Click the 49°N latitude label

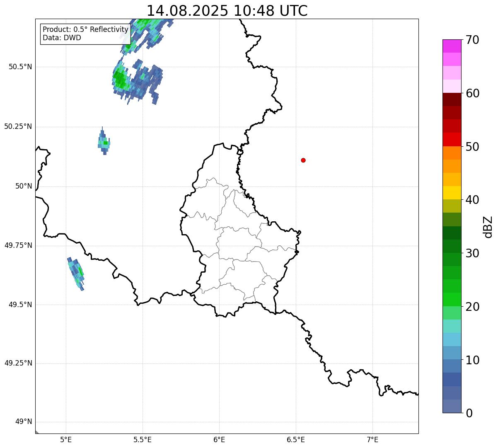pyautogui.click(x=24, y=421)
